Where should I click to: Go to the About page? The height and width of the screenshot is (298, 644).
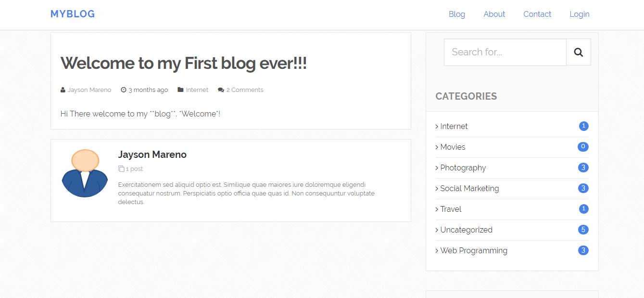click(494, 14)
